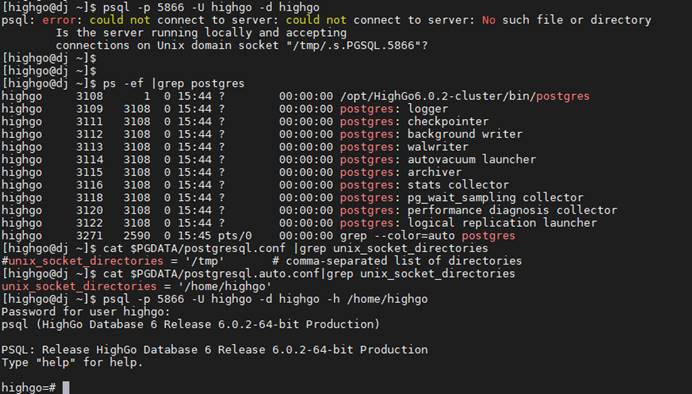Screen dimensions: 692x394
Task: Click the red 'error' word in psql message
Action: [59, 20]
